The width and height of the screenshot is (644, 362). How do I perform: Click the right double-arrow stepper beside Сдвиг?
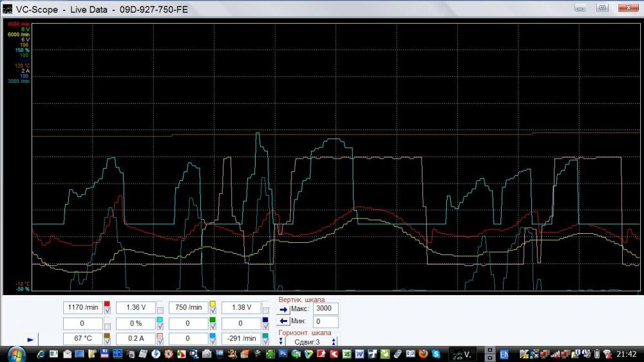(334, 341)
